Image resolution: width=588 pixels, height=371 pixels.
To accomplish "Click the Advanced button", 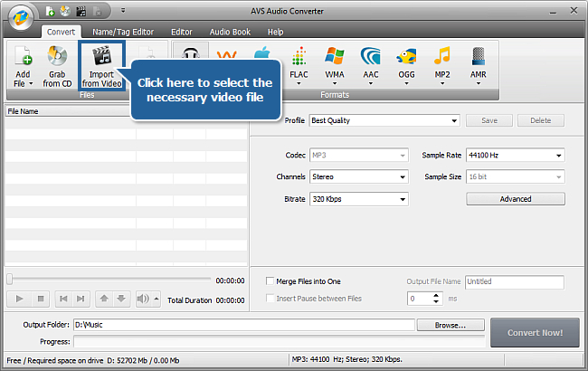I will tap(516, 199).
